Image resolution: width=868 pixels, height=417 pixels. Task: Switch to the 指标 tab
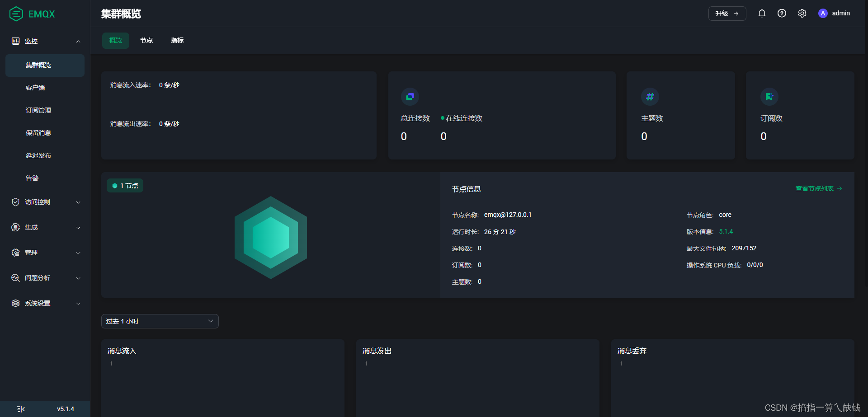pyautogui.click(x=177, y=40)
